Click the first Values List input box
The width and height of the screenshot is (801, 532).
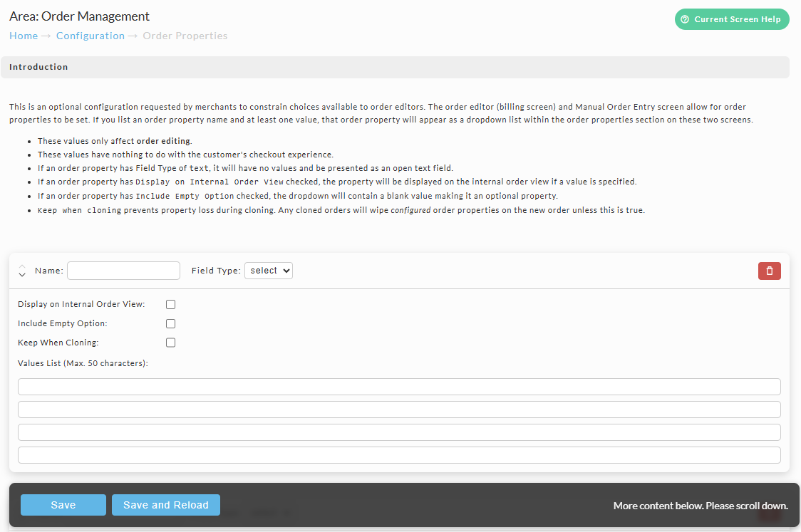pos(399,387)
